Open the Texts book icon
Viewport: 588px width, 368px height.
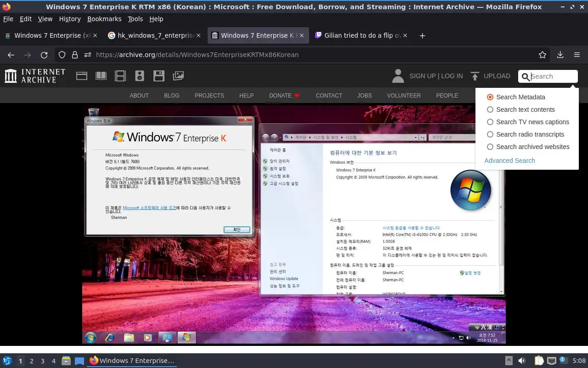click(x=101, y=76)
